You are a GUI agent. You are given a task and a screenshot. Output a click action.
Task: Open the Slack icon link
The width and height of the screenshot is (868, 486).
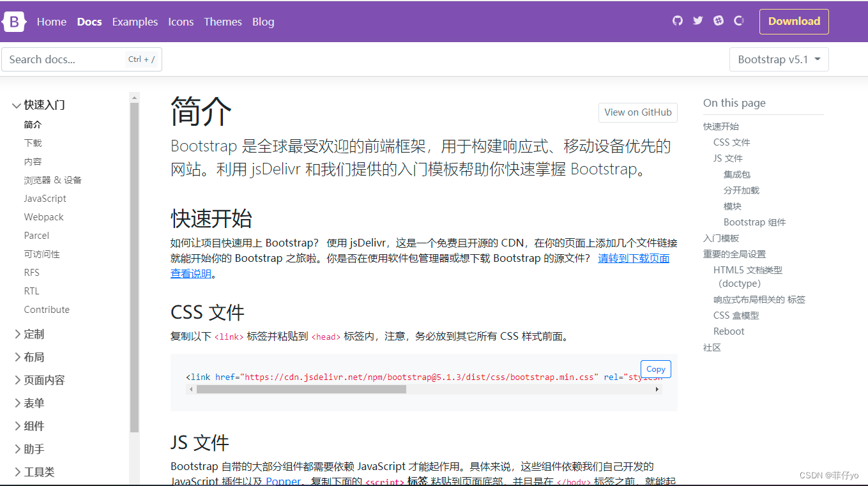click(719, 20)
